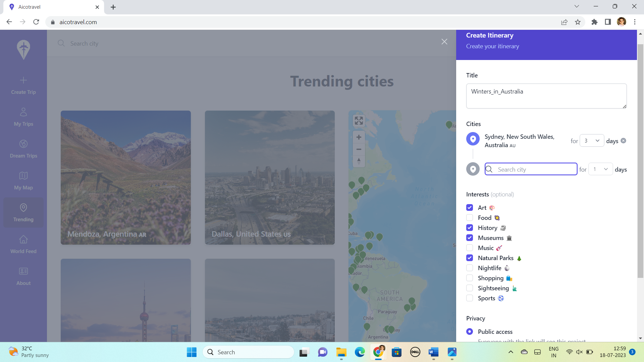Open browser extensions menu
644x362 pixels.
(x=594, y=22)
